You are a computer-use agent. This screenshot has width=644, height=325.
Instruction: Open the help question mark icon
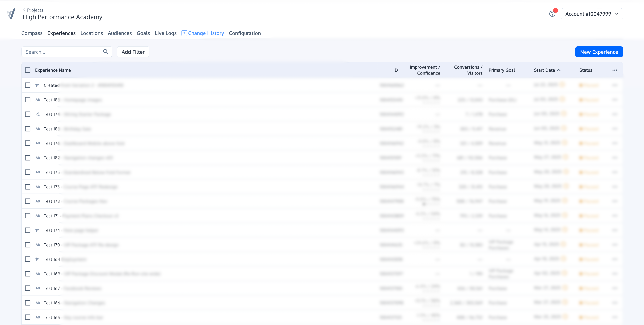click(x=552, y=14)
